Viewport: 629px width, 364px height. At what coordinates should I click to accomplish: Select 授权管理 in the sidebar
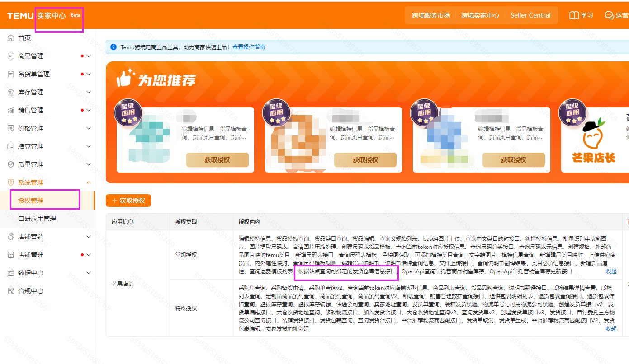47,201
